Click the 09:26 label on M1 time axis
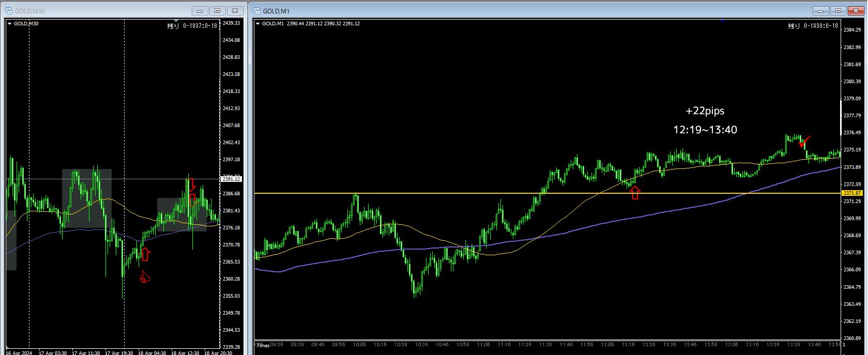Viewport: 868px width, 355px height. click(277, 345)
